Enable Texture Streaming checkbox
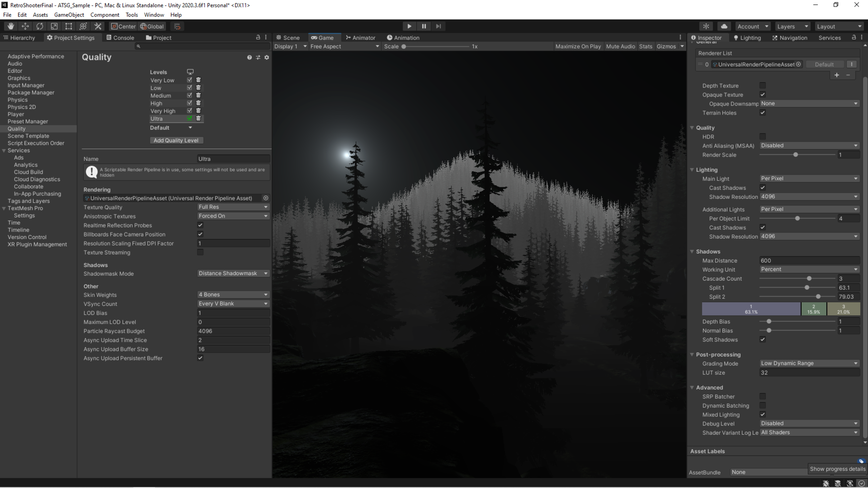The image size is (868, 488). (200, 253)
